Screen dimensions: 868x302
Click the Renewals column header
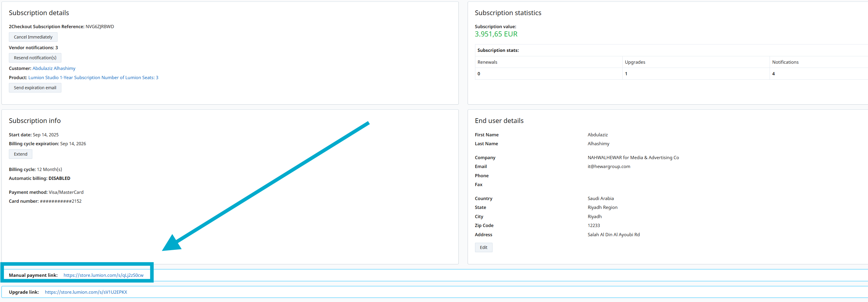click(487, 62)
